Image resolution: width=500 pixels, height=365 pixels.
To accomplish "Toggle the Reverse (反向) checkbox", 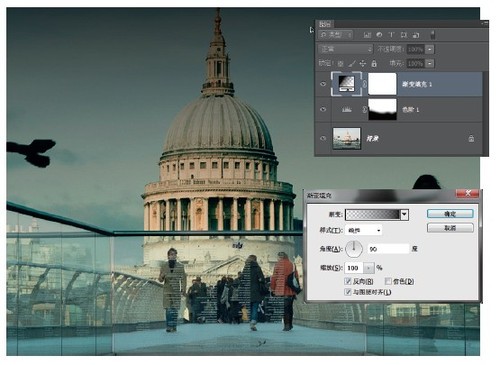I will point(348,281).
